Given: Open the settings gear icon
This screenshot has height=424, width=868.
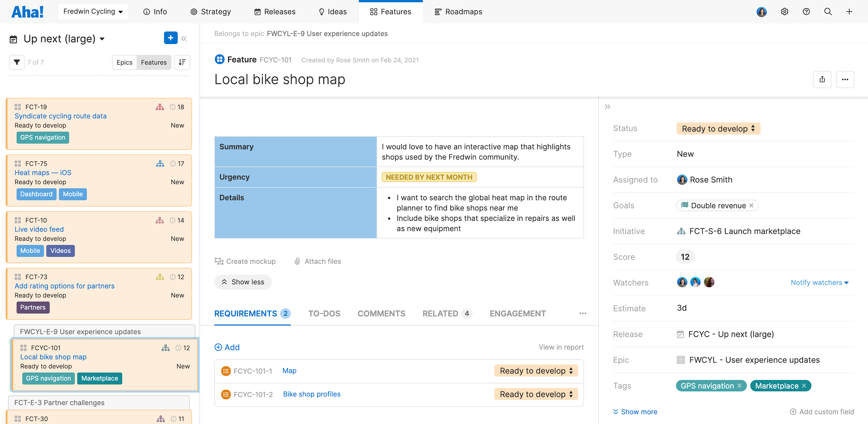Looking at the screenshot, I should pos(784,12).
